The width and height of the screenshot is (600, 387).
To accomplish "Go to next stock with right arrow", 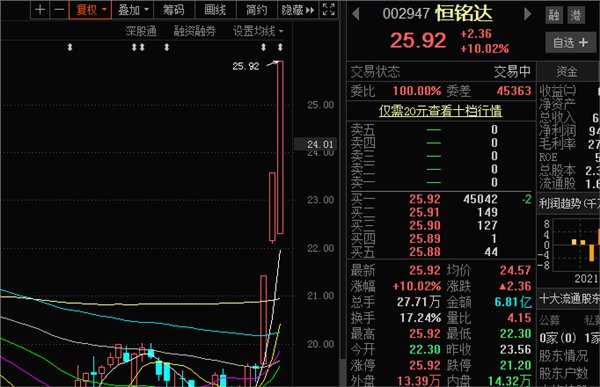I will 528,14.
